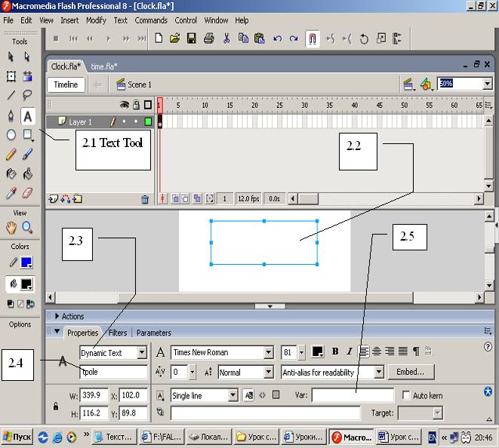Click the Embed... button
Image resolution: width=499 pixels, height=448 pixels.
tap(411, 372)
